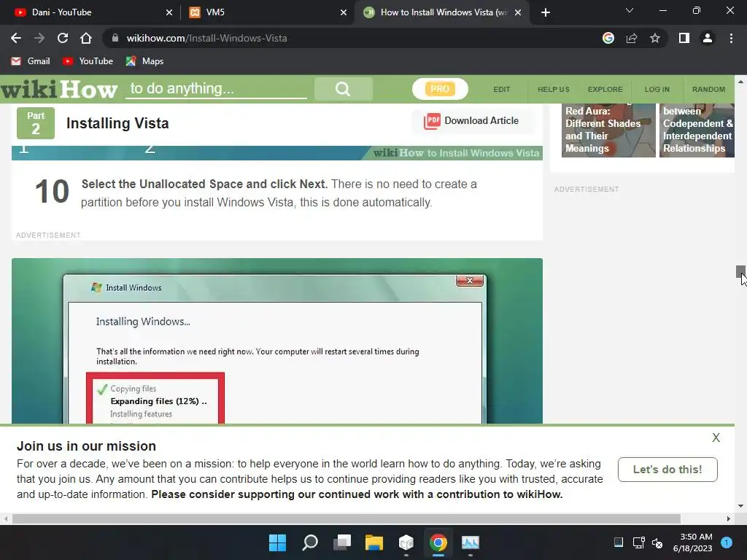Select the How to Install Windows Vista tab
The height and width of the screenshot is (560, 747).
[441, 12]
